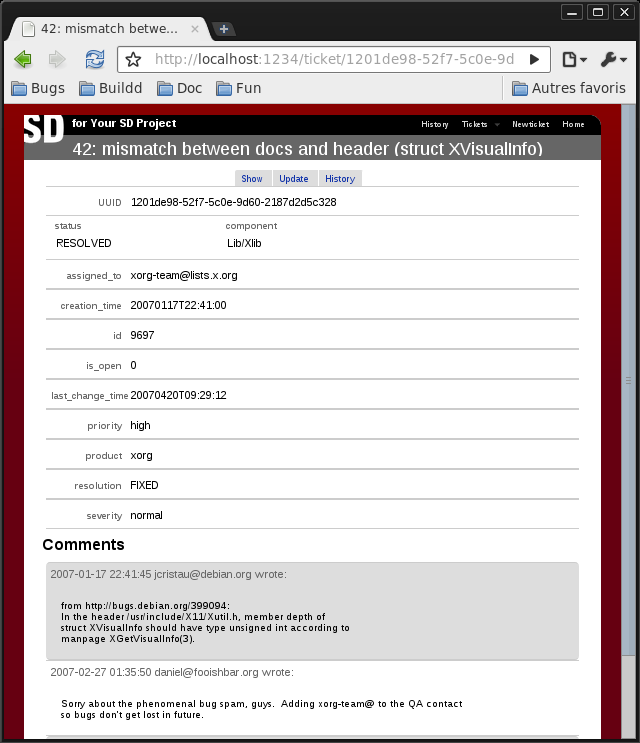Click the ticket title '42: mismatch between docs and header'
This screenshot has width=640, height=743.
(307, 149)
